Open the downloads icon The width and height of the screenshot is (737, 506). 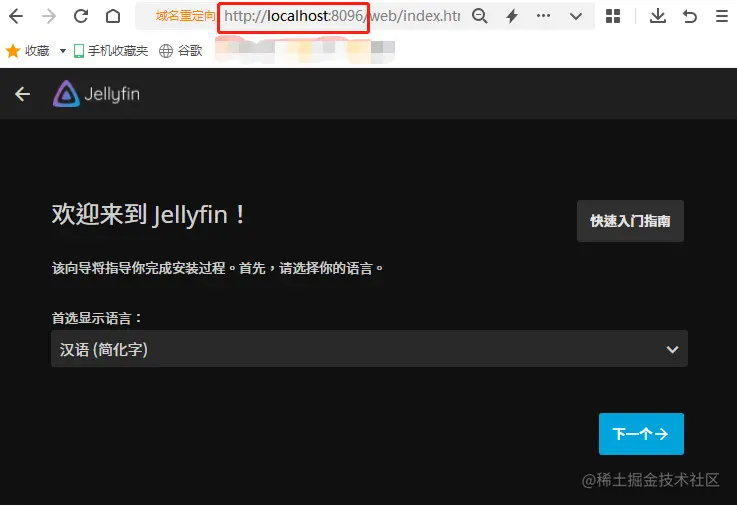coord(658,16)
